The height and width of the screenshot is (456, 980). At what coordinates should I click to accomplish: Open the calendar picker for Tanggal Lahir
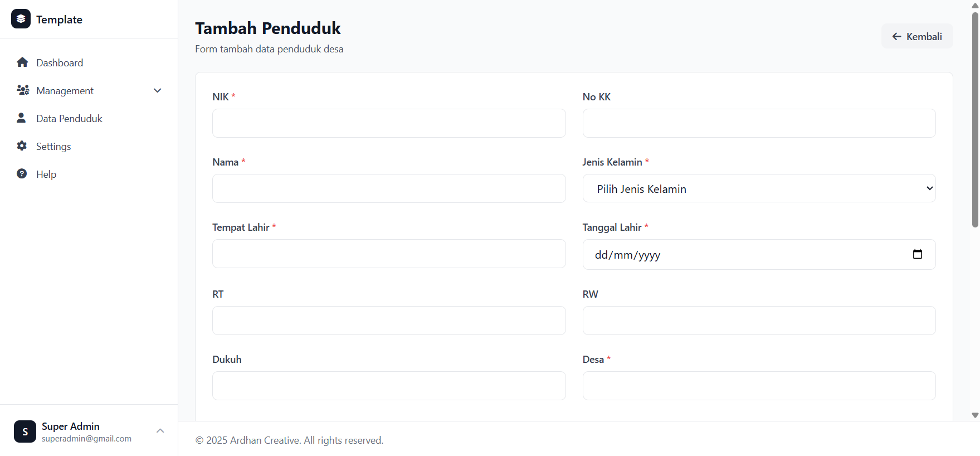point(918,254)
